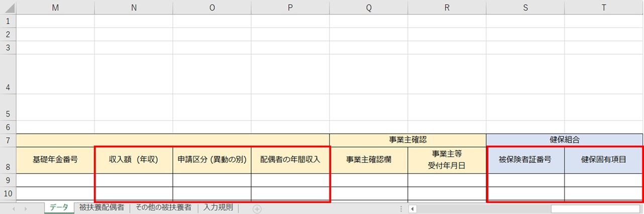
Task: Open the 入力規則 sheet tab
Action: (219, 208)
